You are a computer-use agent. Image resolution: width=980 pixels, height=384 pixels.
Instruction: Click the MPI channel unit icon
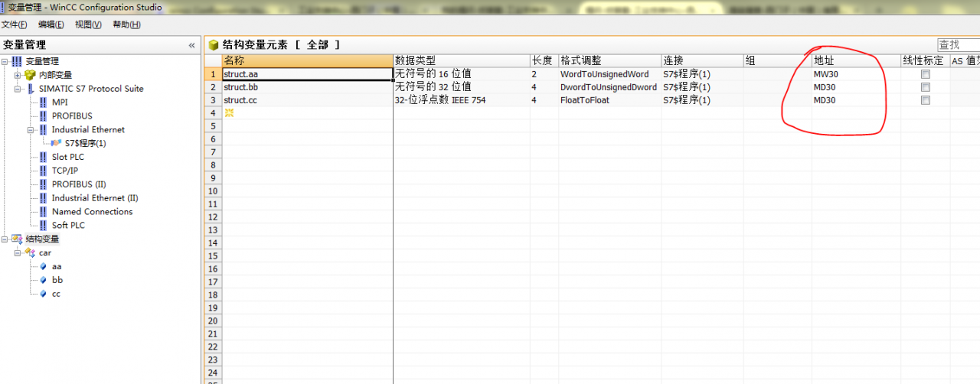pos(43,103)
